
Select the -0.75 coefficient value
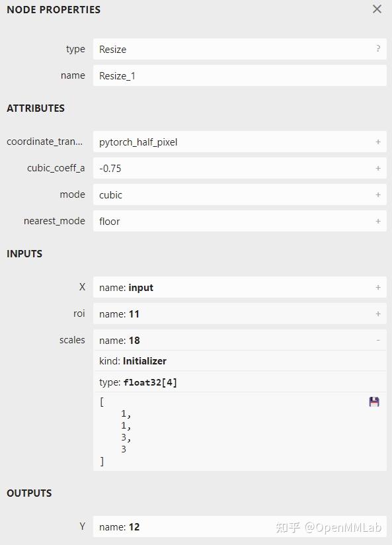[x=110, y=169]
